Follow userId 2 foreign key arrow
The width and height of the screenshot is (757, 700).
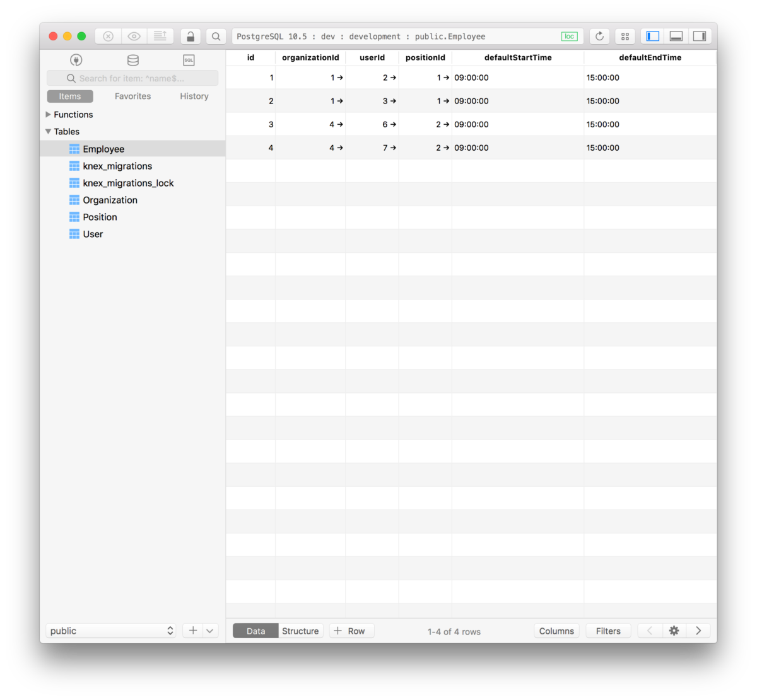393,78
